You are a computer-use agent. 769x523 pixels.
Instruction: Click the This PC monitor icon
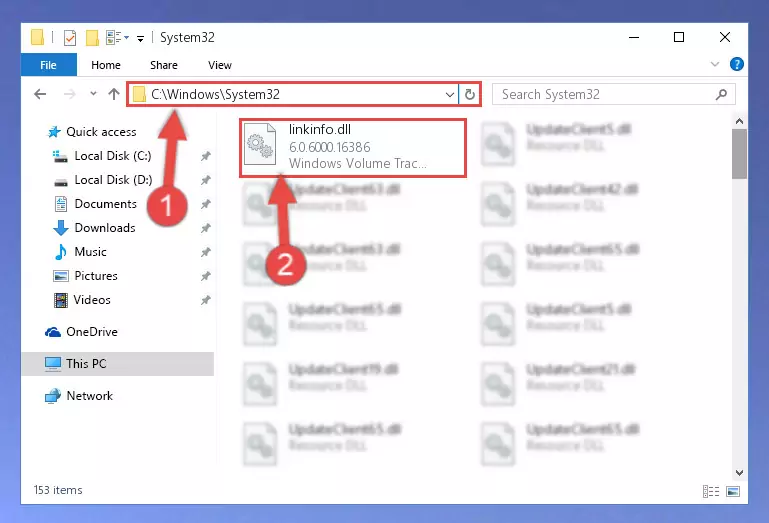pos(53,364)
